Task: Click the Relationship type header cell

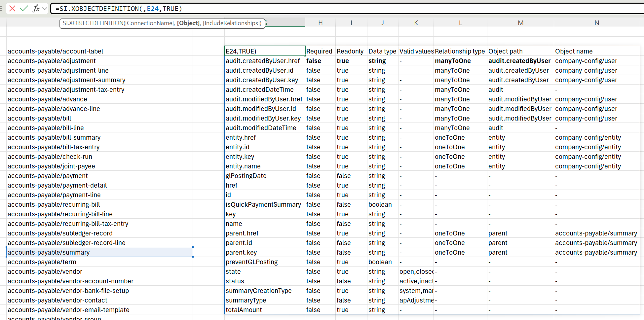Action: pos(460,51)
